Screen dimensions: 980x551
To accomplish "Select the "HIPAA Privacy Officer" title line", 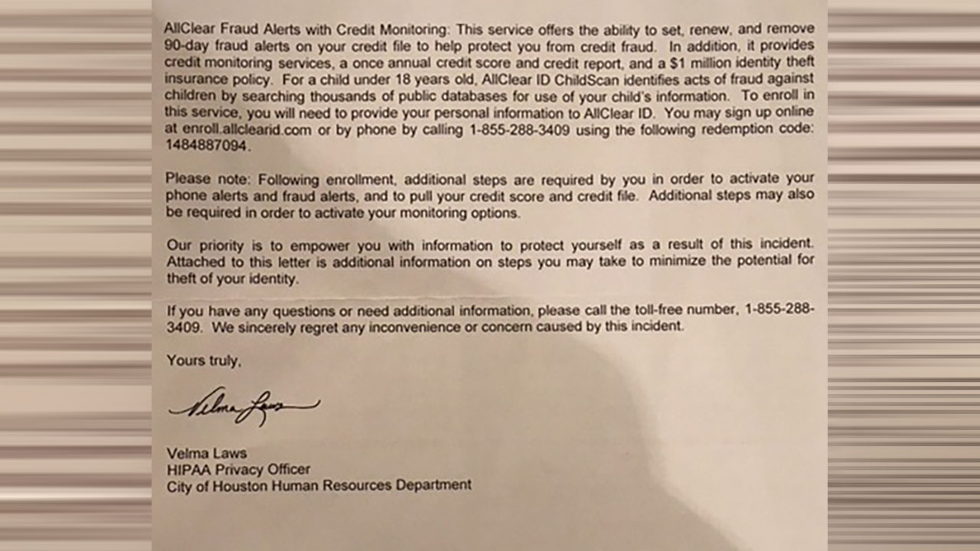I will click(238, 469).
